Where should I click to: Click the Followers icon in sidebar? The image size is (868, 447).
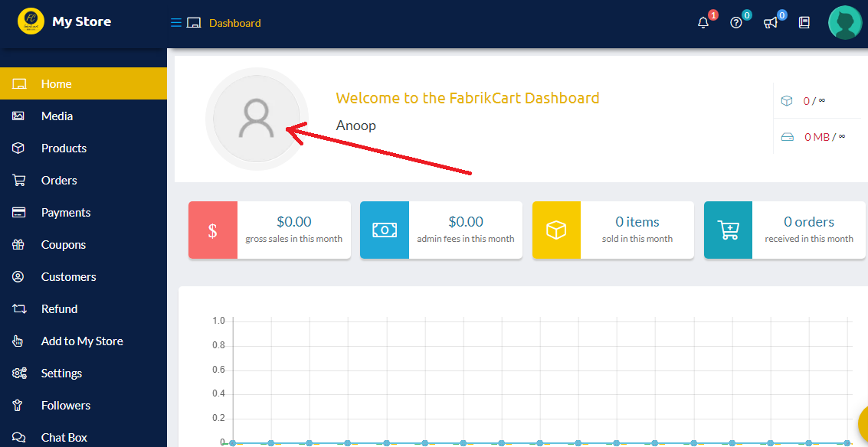pyautogui.click(x=18, y=406)
